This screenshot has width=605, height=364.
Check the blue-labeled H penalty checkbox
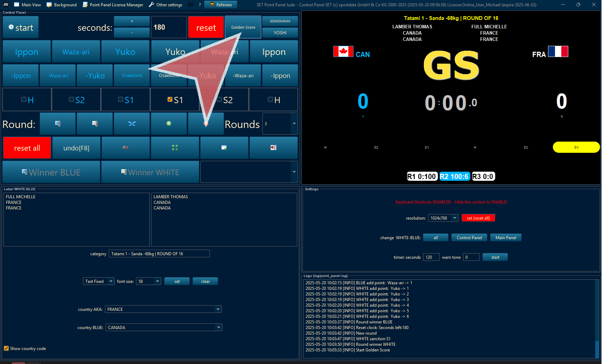pyautogui.click(x=24, y=100)
